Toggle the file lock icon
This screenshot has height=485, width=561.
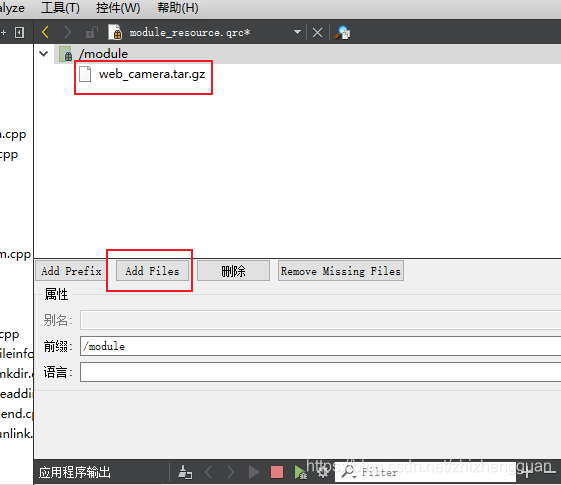point(92,32)
